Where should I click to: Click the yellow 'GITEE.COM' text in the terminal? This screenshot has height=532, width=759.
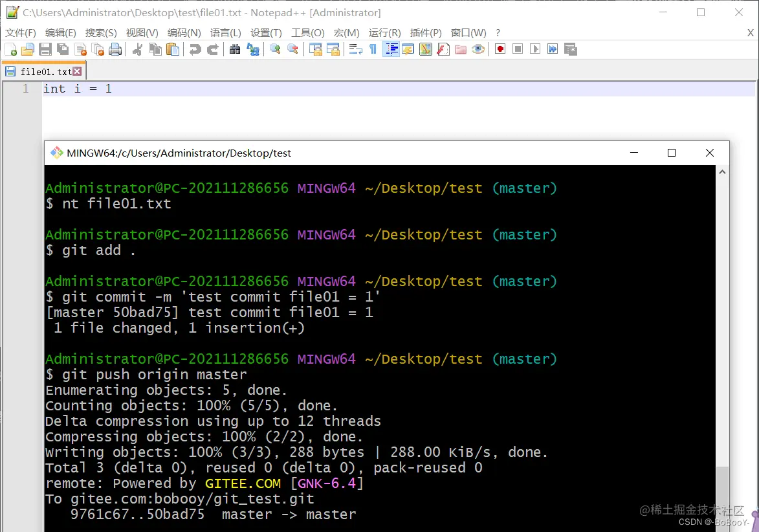243,483
